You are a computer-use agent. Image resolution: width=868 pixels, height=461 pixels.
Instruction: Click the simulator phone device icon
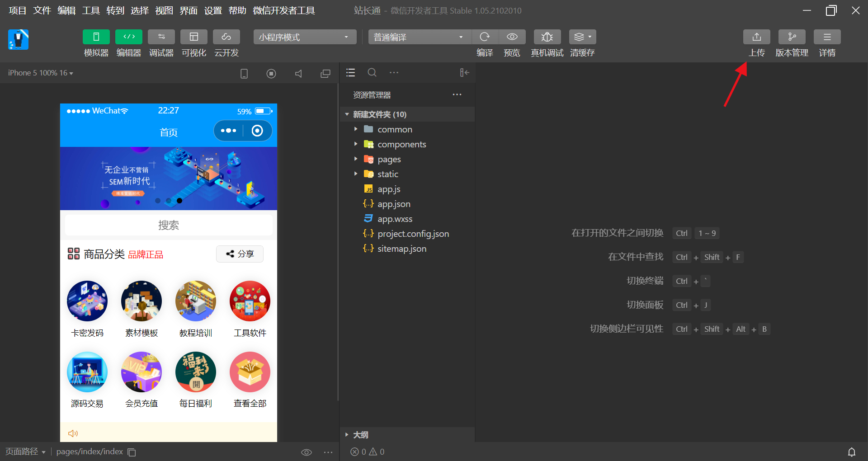(x=244, y=73)
